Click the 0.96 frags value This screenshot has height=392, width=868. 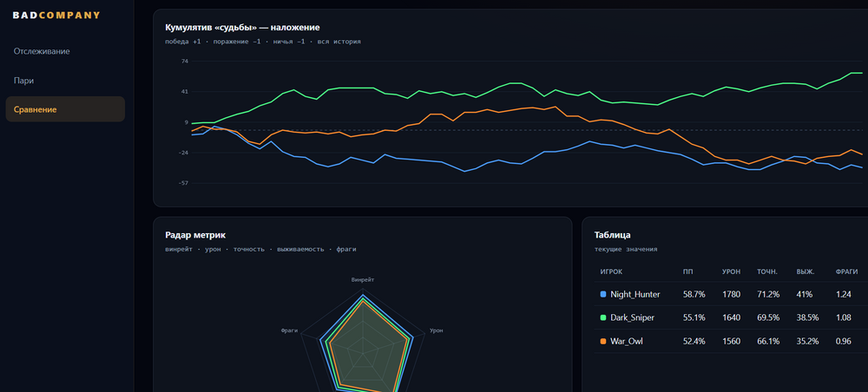coord(844,342)
